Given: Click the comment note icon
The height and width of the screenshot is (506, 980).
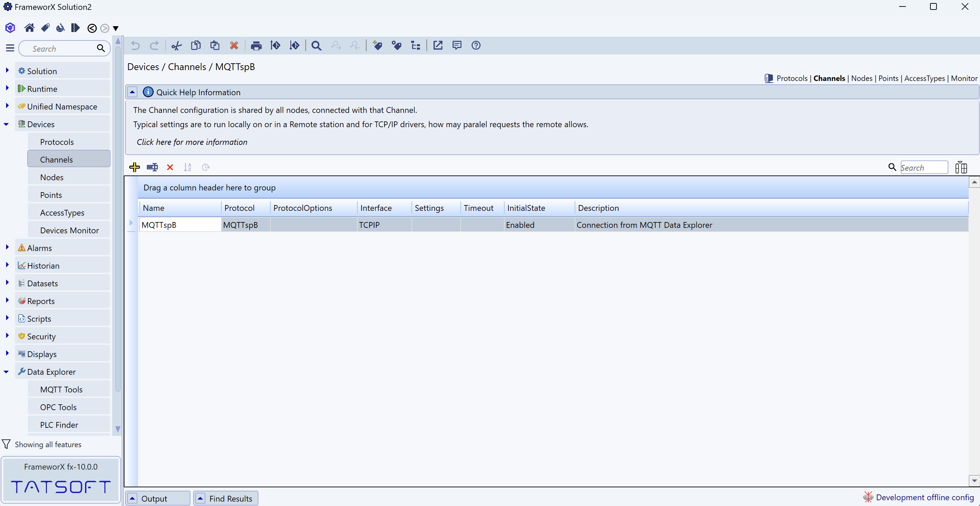Looking at the screenshot, I should coord(457,45).
